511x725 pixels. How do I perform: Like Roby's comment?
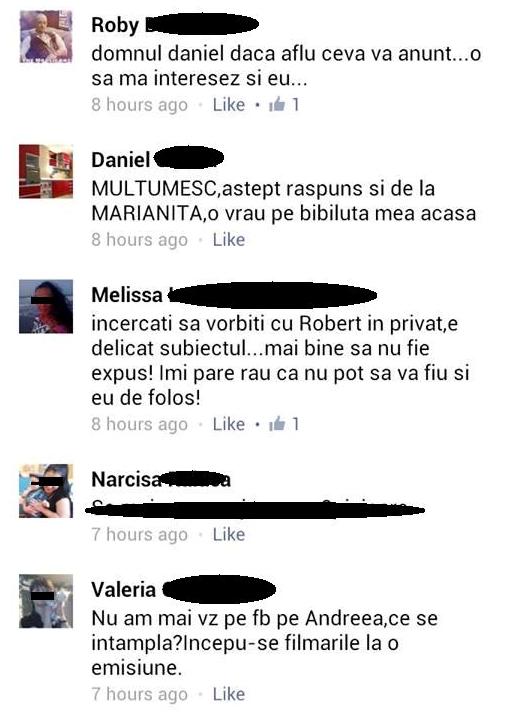[228, 104]
